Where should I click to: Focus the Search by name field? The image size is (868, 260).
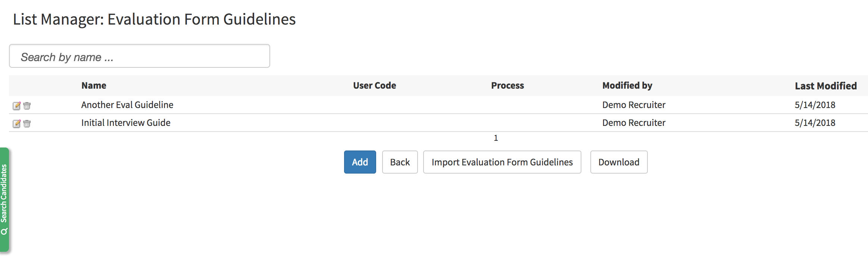[x=139, y=56]
